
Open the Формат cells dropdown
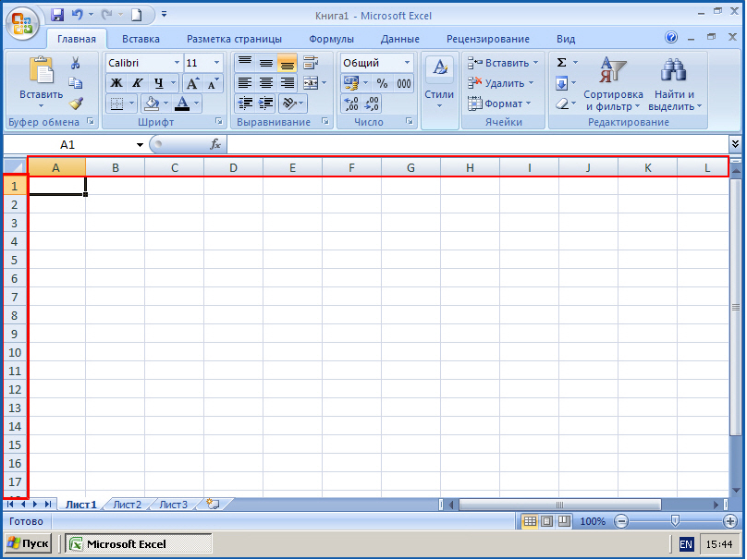(x=501, y=103)
